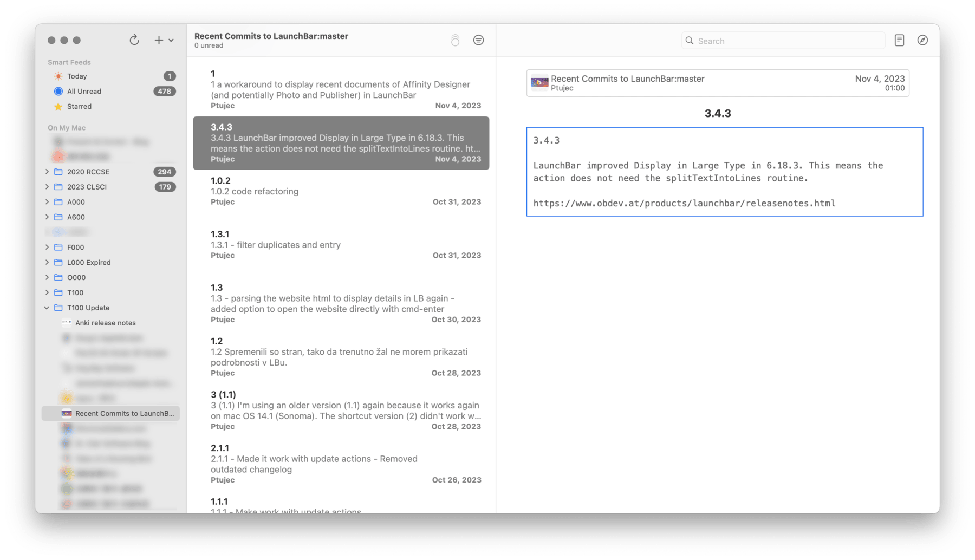Viewport: 975px width, 560px height.
Task: Select the All Unread smart feed
Action: [x=111, y=92]
